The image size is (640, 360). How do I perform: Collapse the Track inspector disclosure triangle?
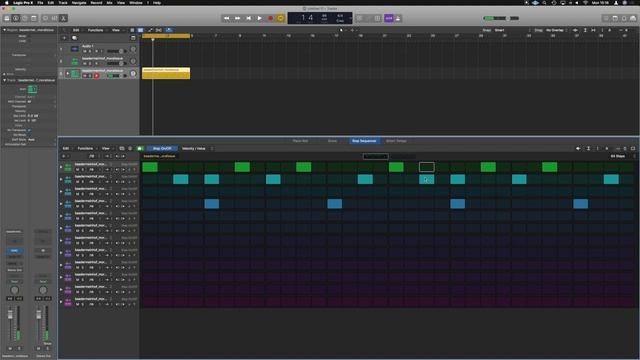pyautogui.click(x=4, y=80)
